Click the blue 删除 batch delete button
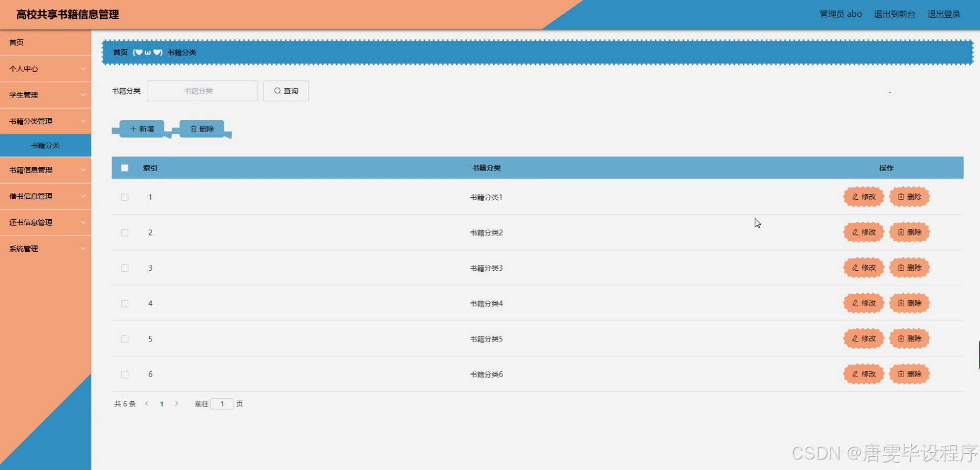The height and width of the screenshot is (470, 980). [202, 129]
